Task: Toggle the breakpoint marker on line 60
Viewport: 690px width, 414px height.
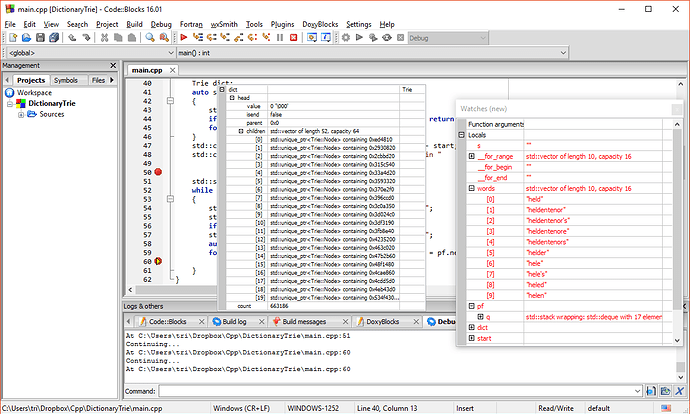Action: coord(158,261)
